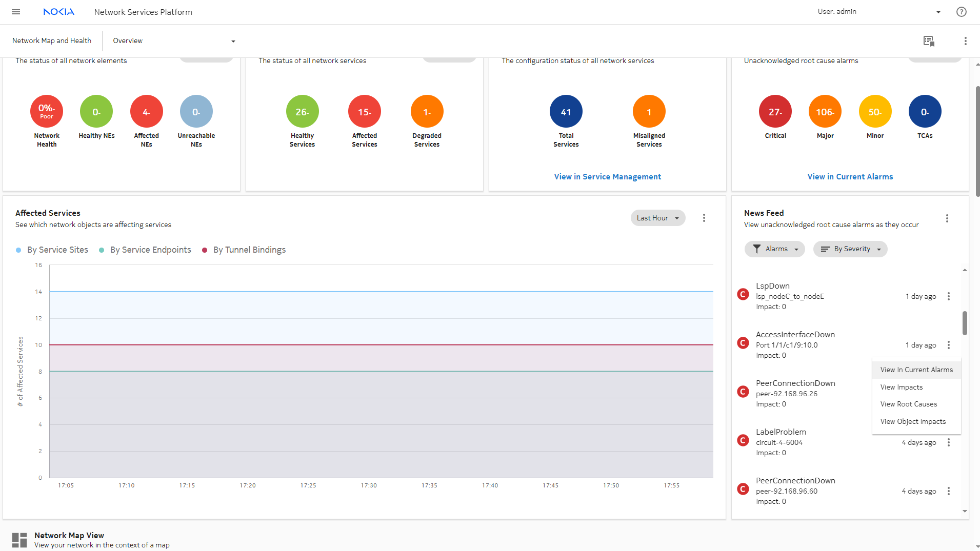Expand the User admin dropdown
Image resolution: width=980 pixels, height=551 pixels.
tap(879, 12)
